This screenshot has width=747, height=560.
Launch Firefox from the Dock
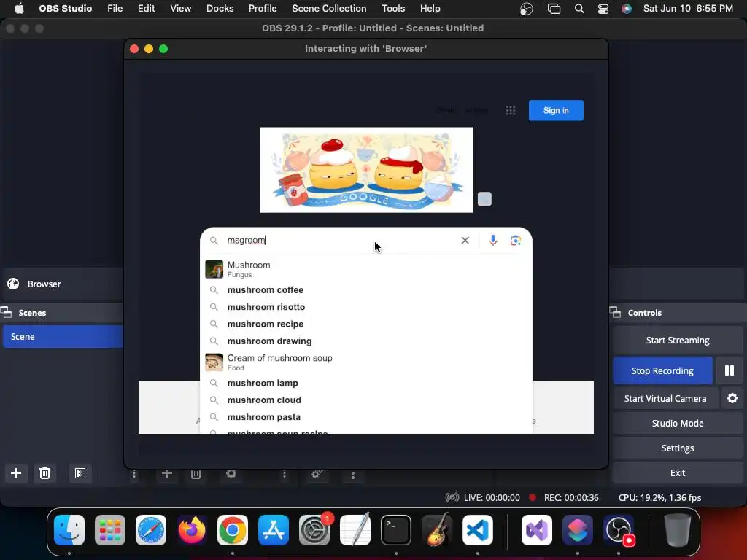pyautogui.click(x=192, y=530)
